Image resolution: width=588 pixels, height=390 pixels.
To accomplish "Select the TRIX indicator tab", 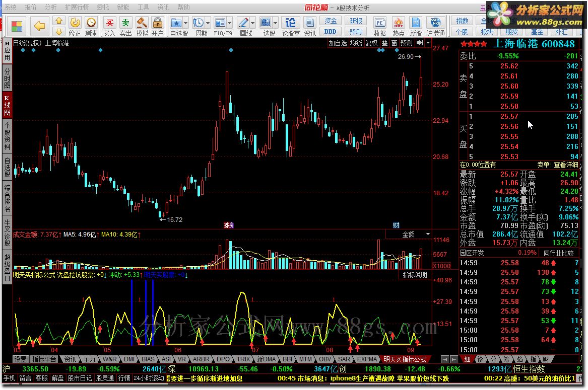I will [243, 359].
